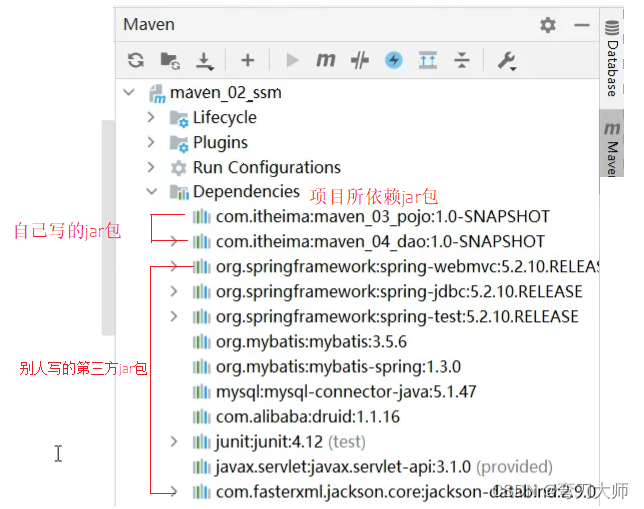
Task: Select org.mybatis:mybatis-spring:1.3.0
Action: click(x=338, y=367)
